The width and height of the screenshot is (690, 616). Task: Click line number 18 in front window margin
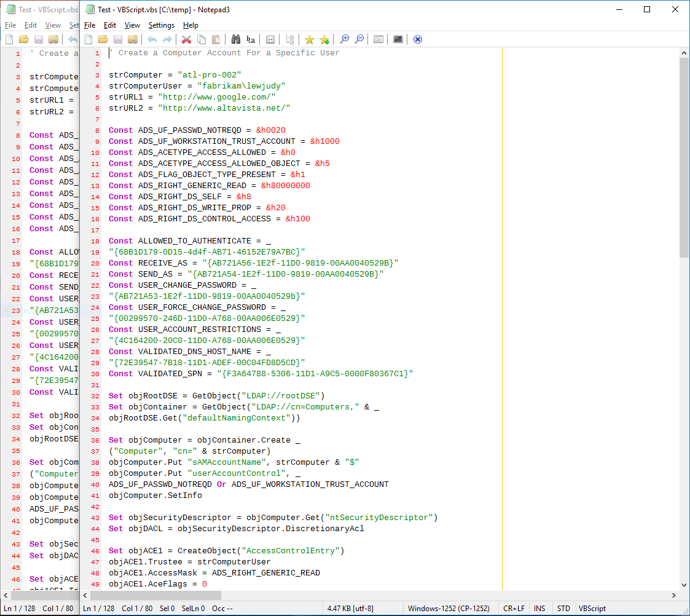pyautogui.click(x=95, y=241)
